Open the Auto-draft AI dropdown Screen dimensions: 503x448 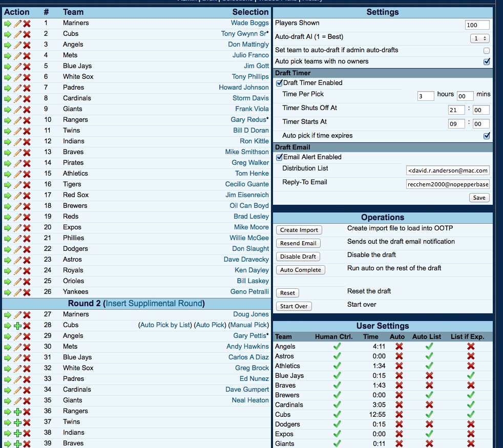[479, 38]
